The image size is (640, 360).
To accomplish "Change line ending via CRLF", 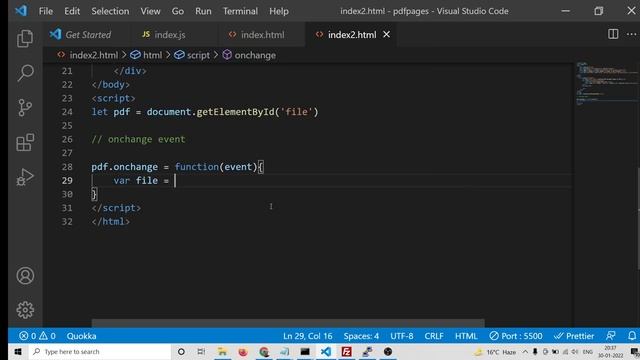I will (x=434, y=336).
